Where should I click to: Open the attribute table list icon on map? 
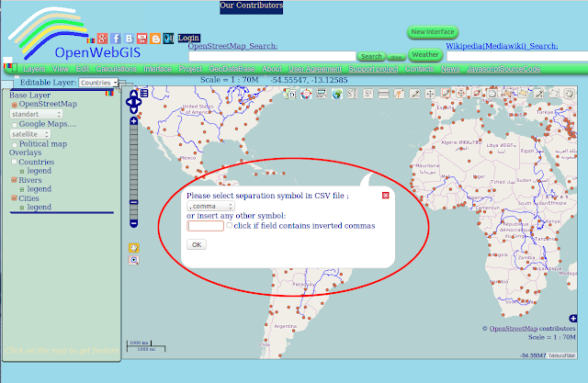[144, 94]
